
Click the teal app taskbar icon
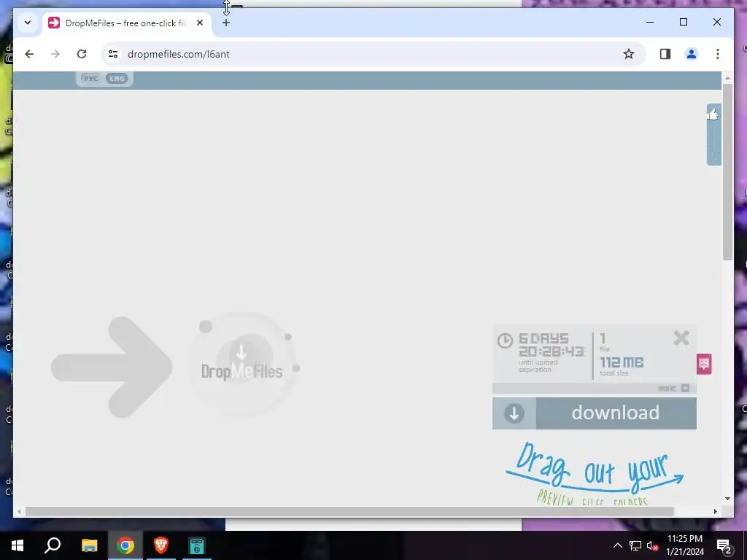(197, 545)
